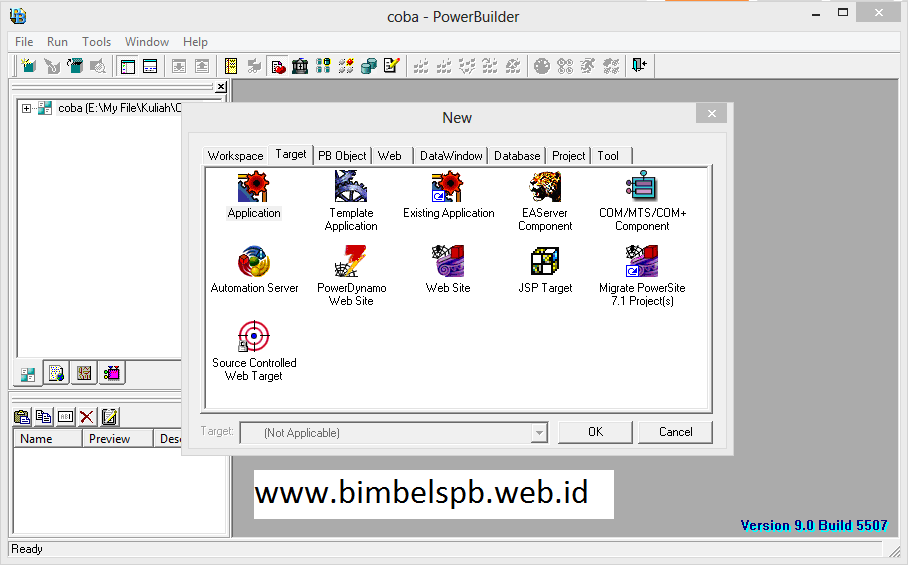The height and width of the screenshot is (565, 908).
Task: Close the System Tree panel
Action: pos(221,87)
